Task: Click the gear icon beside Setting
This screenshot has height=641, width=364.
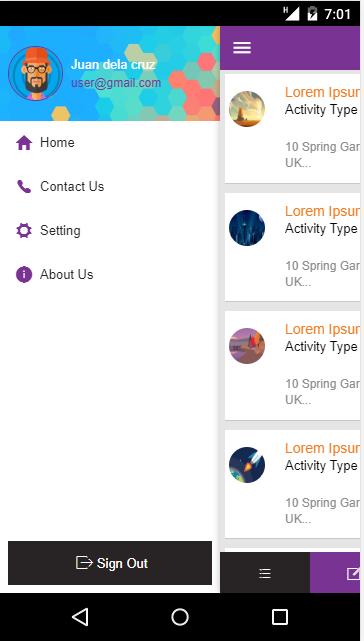Action: (24, 230)
